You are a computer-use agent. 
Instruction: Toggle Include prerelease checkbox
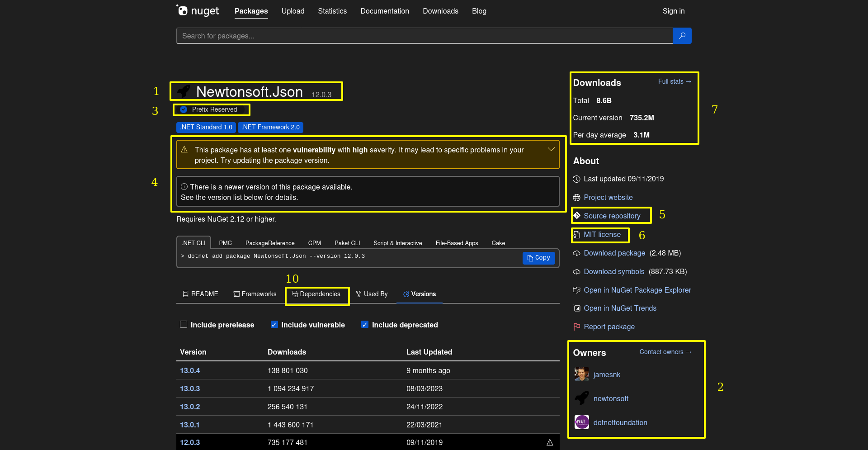(184, 324)
